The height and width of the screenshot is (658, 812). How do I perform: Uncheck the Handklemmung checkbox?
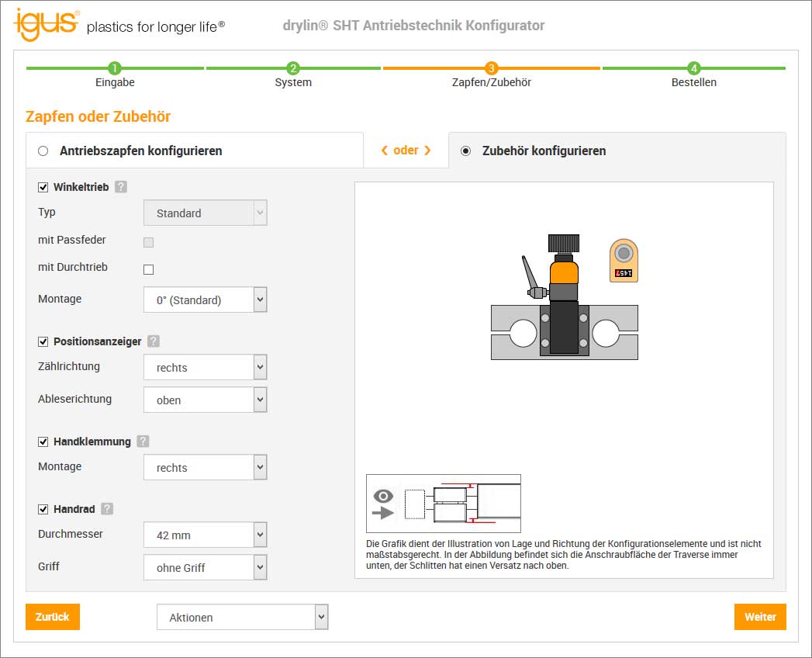coord(43,442)
